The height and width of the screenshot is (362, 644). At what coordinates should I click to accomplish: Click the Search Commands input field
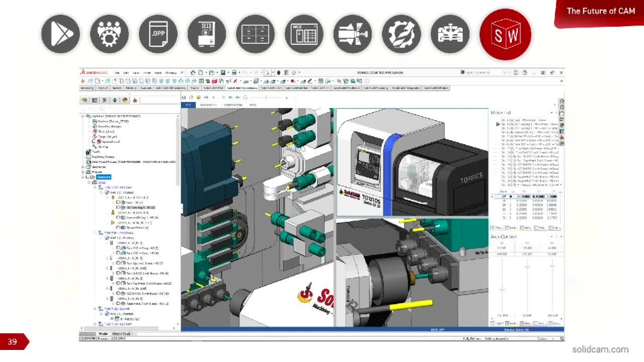point(484,72)
